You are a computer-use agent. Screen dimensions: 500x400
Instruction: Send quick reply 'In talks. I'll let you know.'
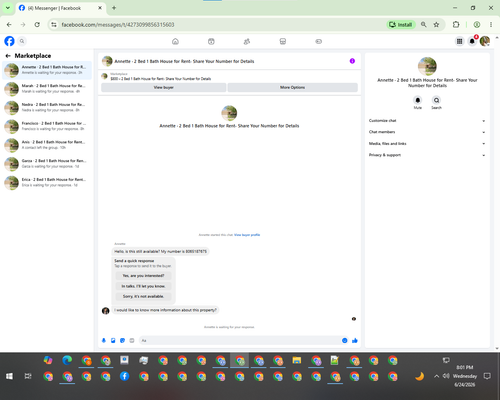pos(143,286)
